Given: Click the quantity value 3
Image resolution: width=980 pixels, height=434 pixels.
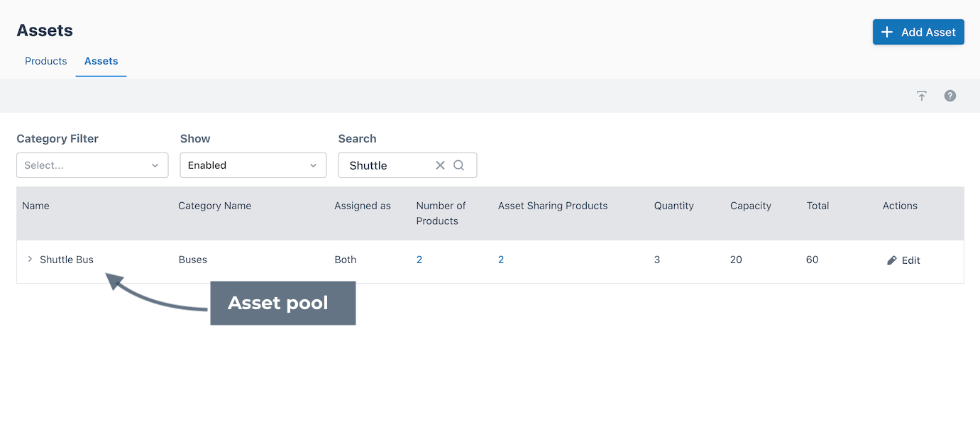Looking at the screenshot, I should point(657,260).
